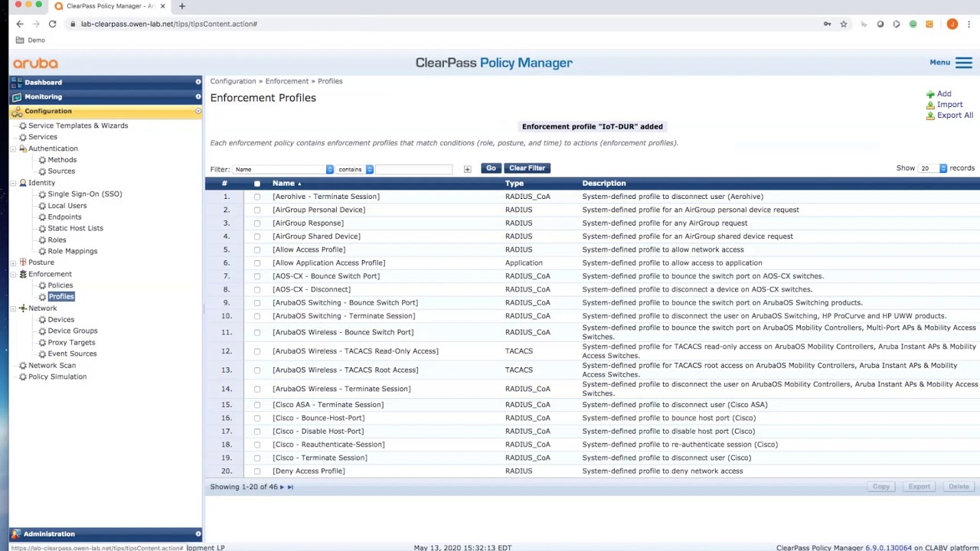Toggle the select-all header checkbox

pos(257,184)
